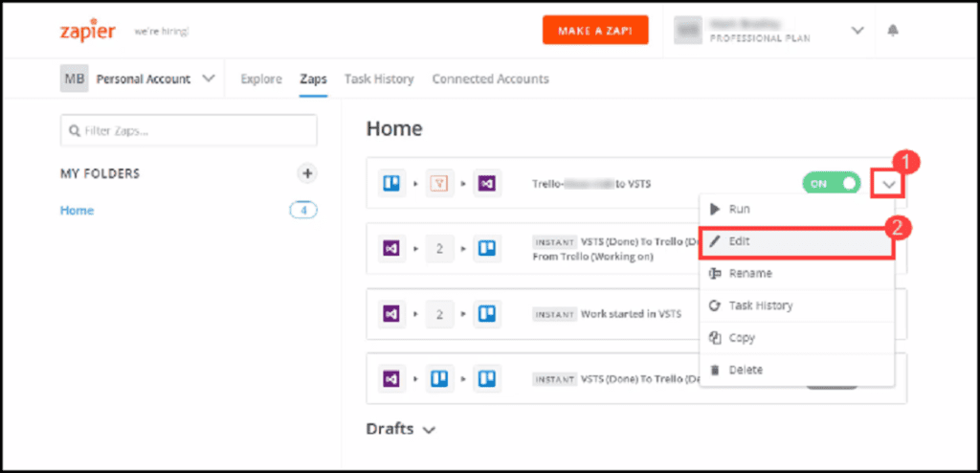
Task: Switch to the Task History tab
Action: coord(379,79)
